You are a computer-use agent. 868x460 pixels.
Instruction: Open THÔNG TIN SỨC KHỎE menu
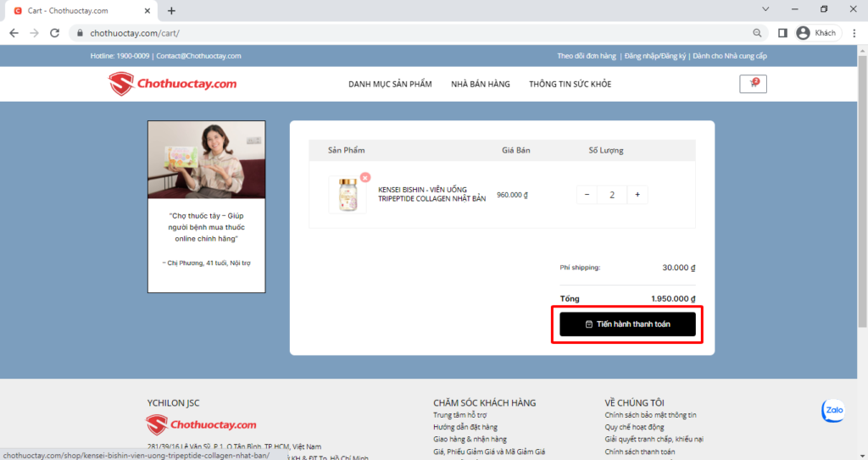coord(570,84)
